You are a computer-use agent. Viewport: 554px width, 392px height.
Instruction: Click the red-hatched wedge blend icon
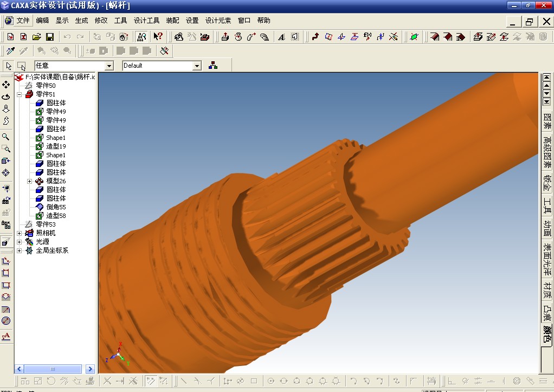pos(434,36)
